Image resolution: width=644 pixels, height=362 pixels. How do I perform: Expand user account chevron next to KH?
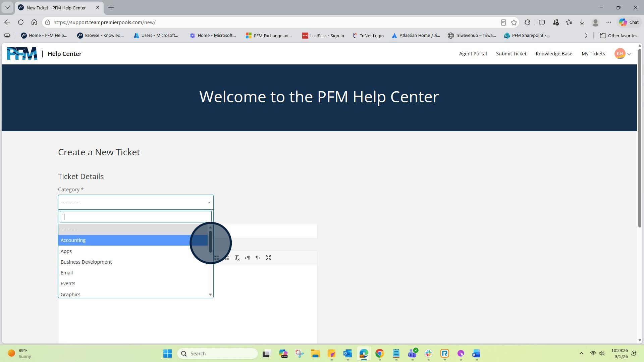coord(629,54)
